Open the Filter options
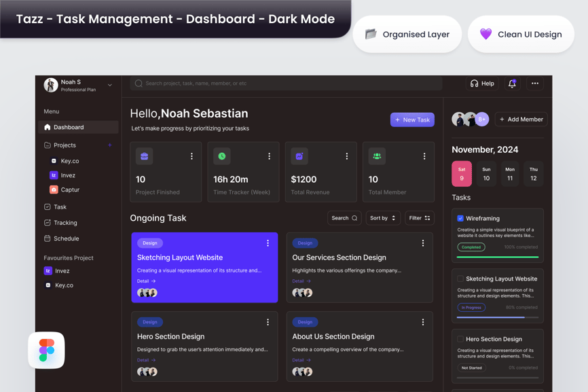Screen dimensions: 588x392 (x=420, y=218)
